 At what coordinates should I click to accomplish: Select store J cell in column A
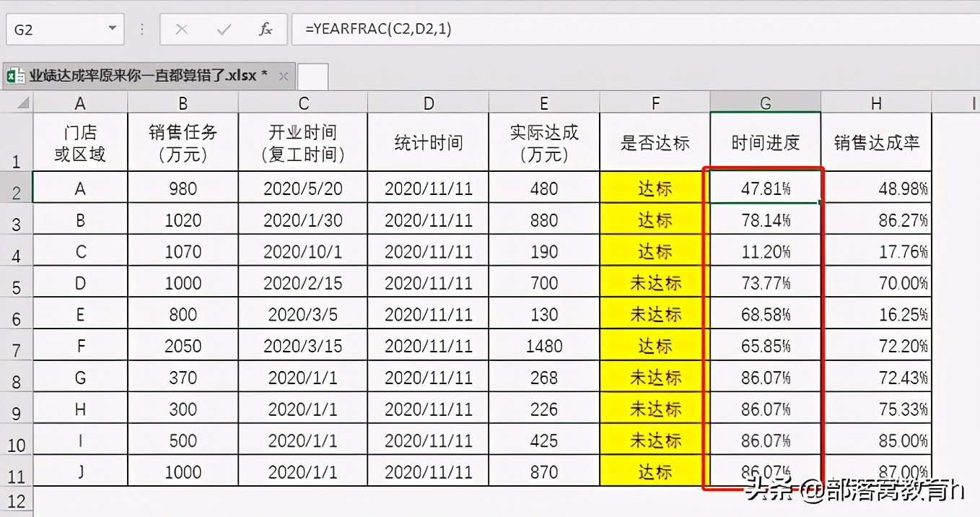pos(80,472)
